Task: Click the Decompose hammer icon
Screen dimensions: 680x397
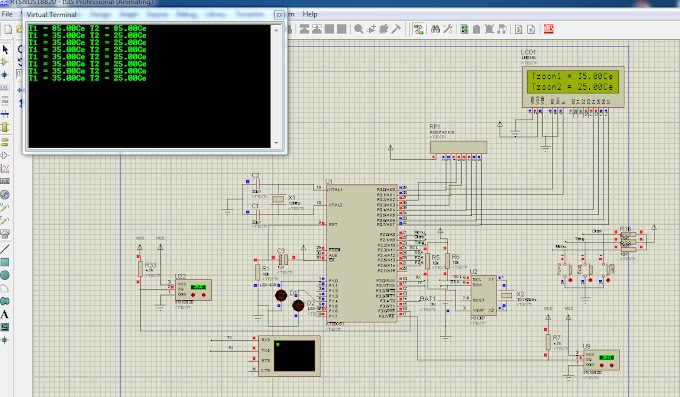Action: [396, 29]
